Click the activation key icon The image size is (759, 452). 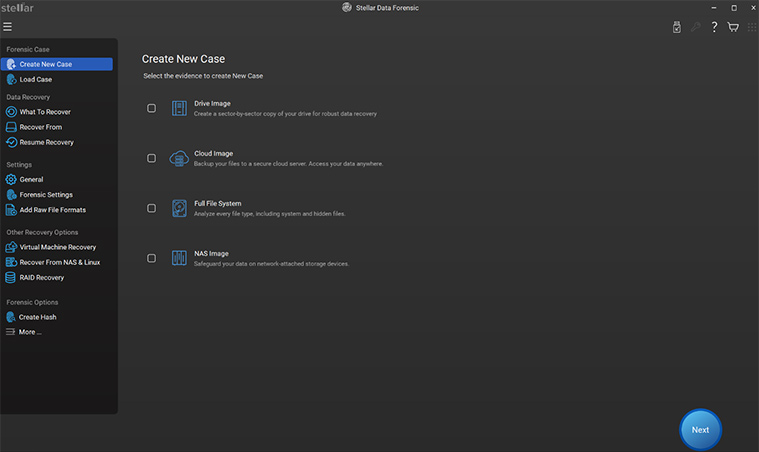(x=696, y=27)
